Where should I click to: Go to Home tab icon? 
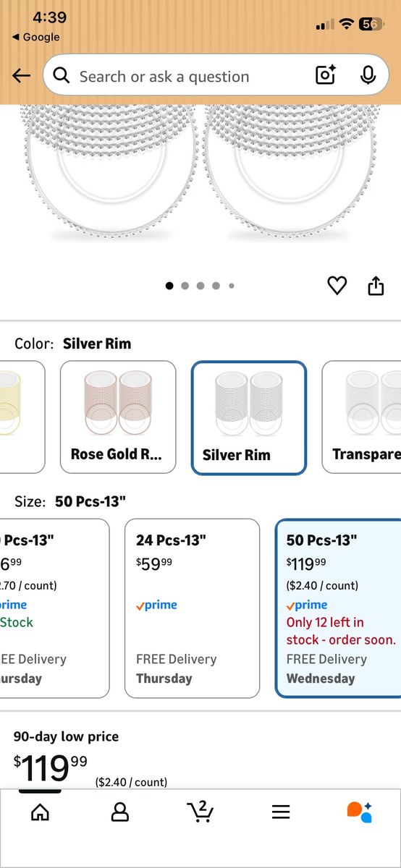tap(41, 812)
